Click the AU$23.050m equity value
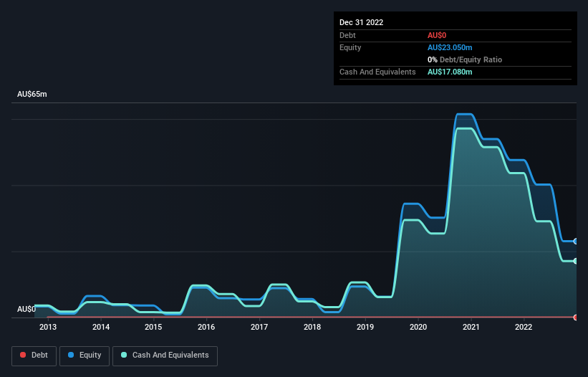Viewport: 588px width, 377px height. (x=450, y=47)
